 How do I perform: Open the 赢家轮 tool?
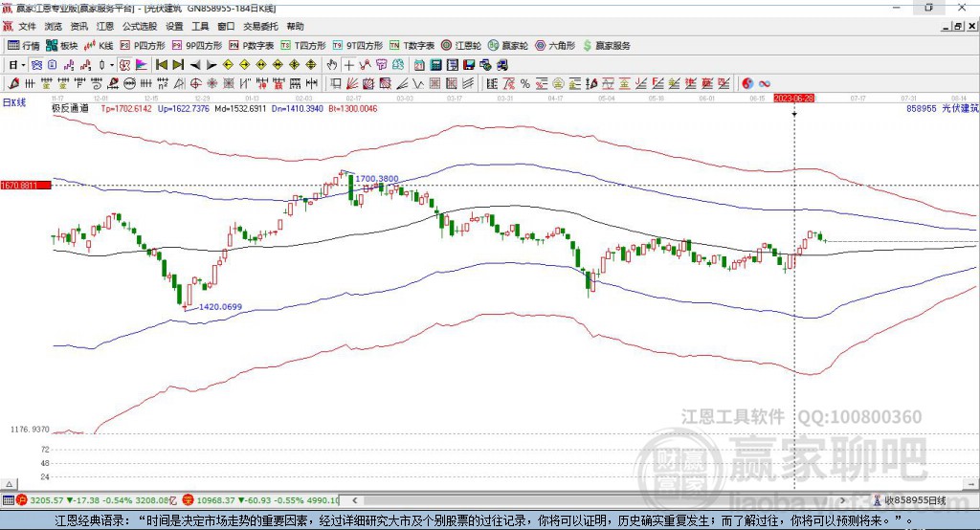(508, 46)
